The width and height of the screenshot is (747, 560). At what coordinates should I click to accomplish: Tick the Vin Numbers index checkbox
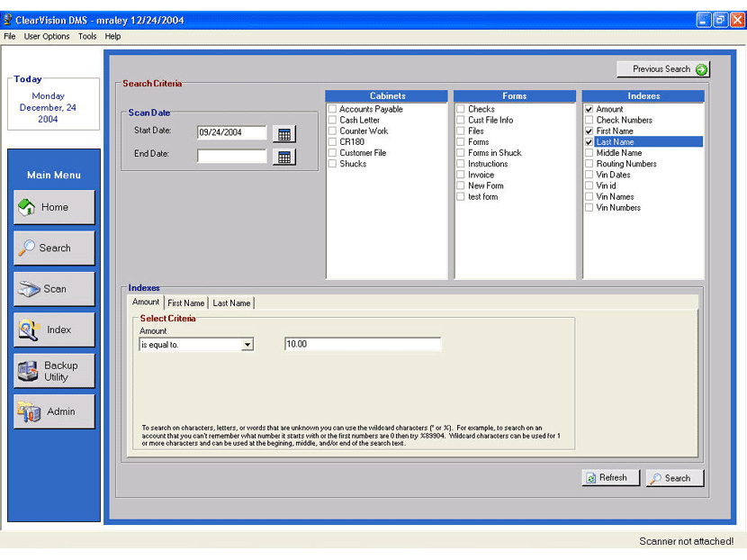coord(589,208)
